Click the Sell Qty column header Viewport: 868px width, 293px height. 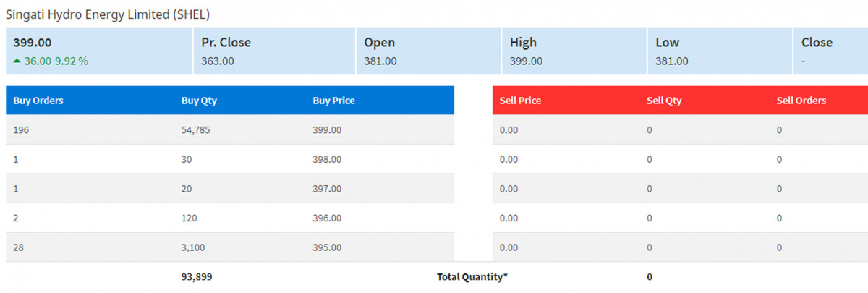(664, 101)
